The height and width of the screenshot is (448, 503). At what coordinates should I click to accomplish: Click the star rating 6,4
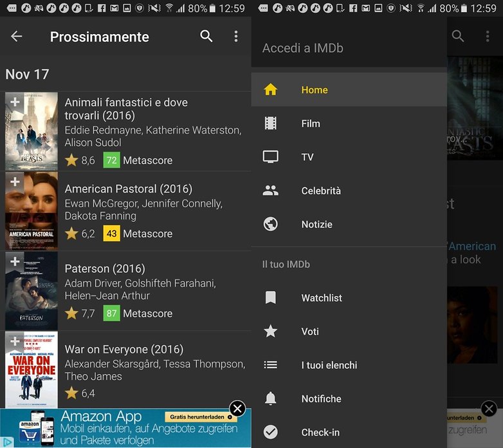(x=80, y=393)
